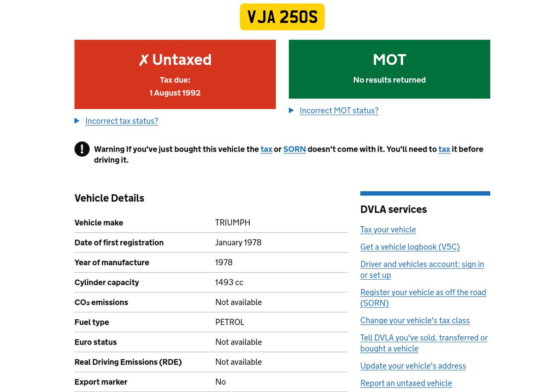Click the red Untaxed status panel
This screenshot has width=553, height=392.
click(175, 74)
